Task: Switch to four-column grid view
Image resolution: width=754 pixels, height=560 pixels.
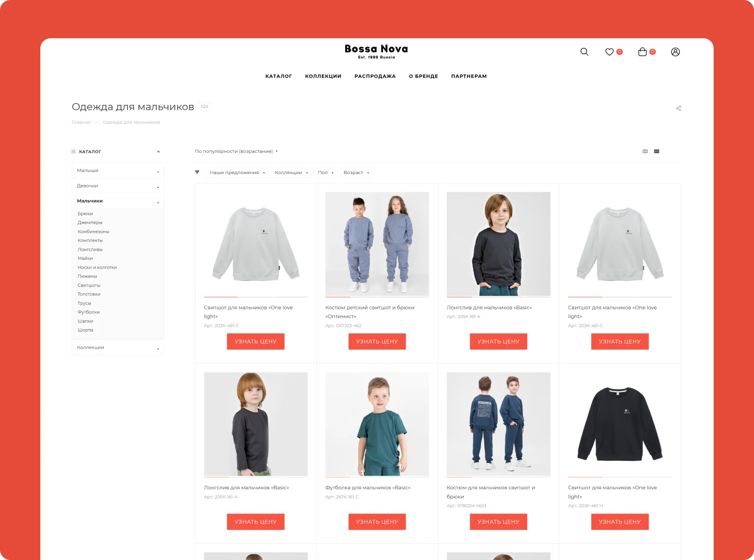Action: pos(656,151)
